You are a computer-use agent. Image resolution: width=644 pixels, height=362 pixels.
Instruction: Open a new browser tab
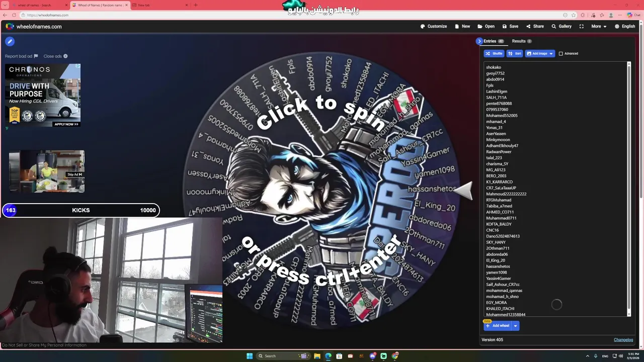[x=196, y=5]
